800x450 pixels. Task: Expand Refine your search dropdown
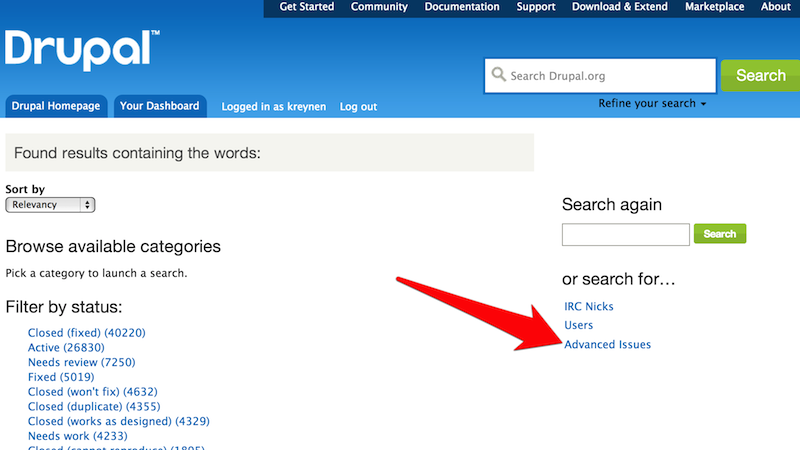coord(652,104)
